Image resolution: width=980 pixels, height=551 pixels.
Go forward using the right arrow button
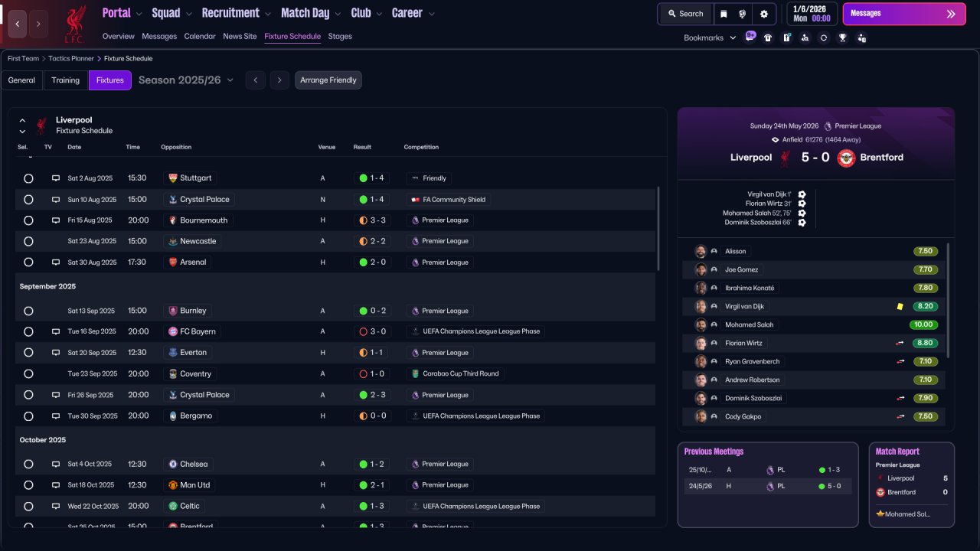click(38, 24)
